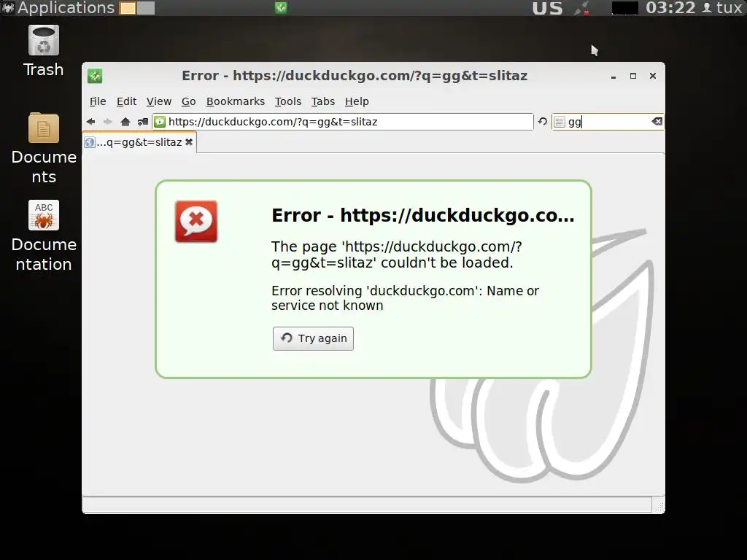Open the Tools menu
747x560 pixels.
[x=287, y=101]
